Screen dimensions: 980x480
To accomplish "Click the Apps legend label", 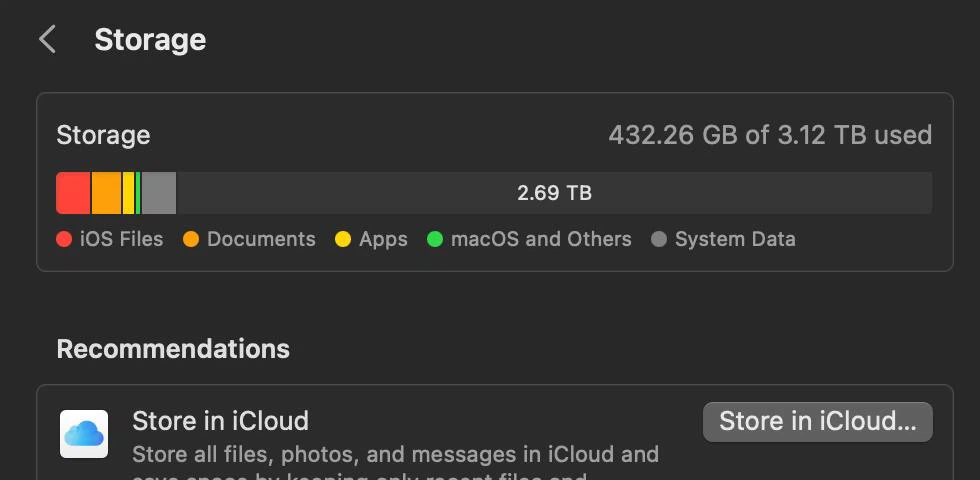I will coord(383,239).
